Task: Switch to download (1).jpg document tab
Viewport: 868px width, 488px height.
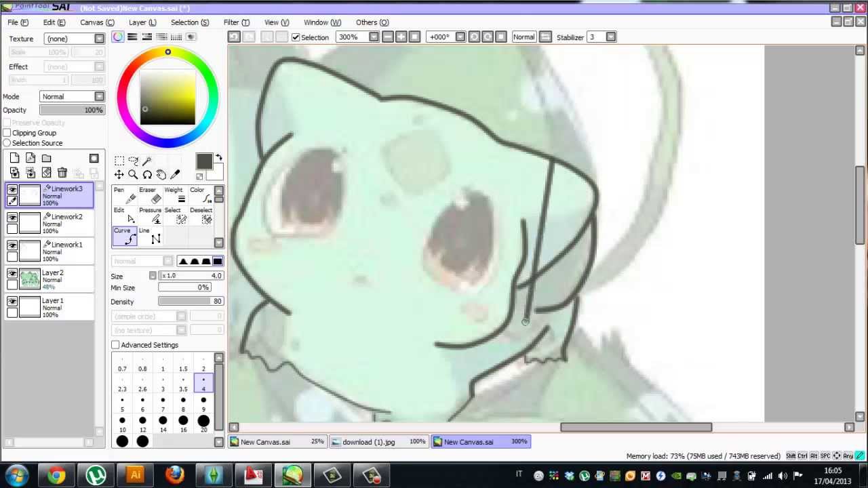Action: click(x=378, y=442)
